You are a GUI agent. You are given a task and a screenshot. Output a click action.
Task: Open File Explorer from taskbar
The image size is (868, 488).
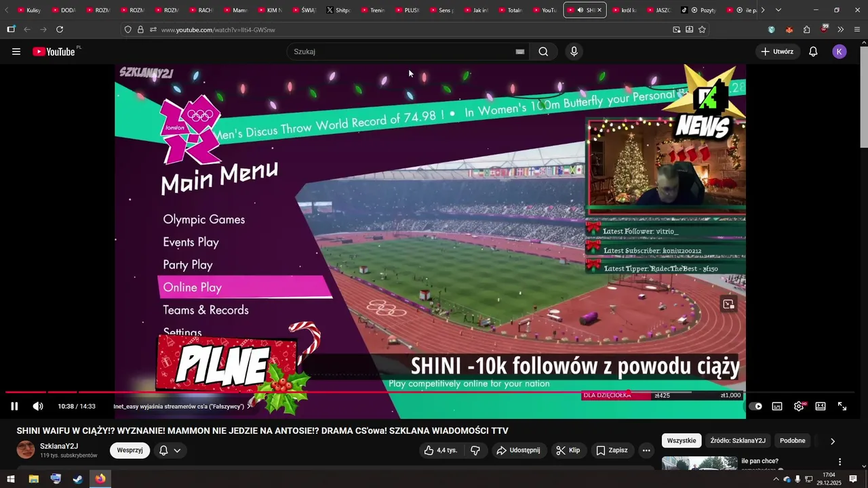coord(33,479)
